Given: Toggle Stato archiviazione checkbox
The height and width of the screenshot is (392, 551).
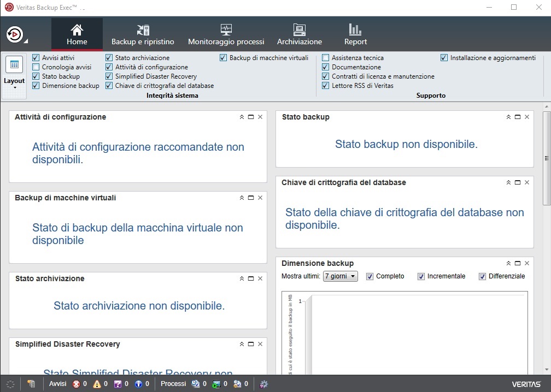Looking at the screenshot, I should coord(109,57).
